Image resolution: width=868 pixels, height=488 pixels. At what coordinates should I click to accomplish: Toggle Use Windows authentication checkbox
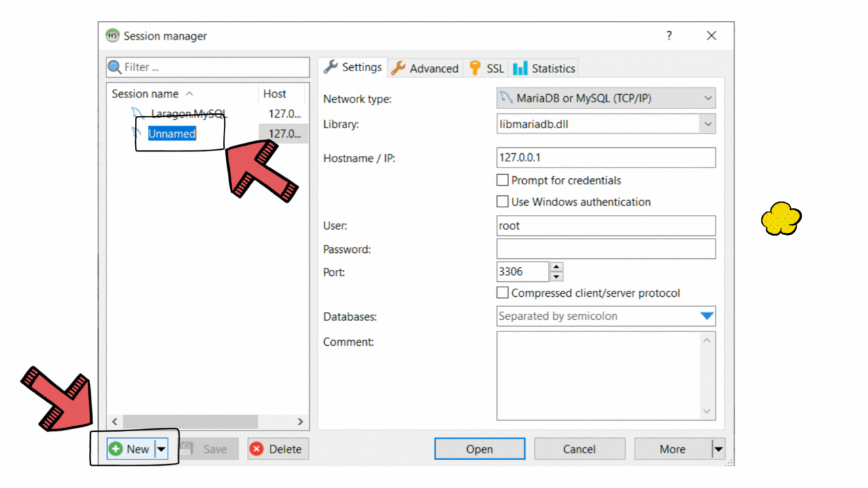tap(502, 201)
